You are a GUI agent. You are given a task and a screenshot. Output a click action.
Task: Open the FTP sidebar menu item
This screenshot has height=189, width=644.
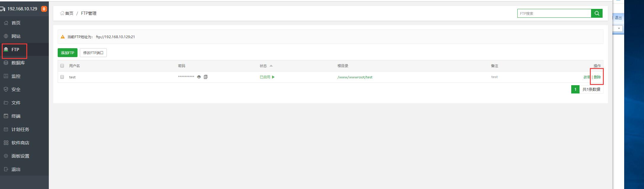coord(24,49)
